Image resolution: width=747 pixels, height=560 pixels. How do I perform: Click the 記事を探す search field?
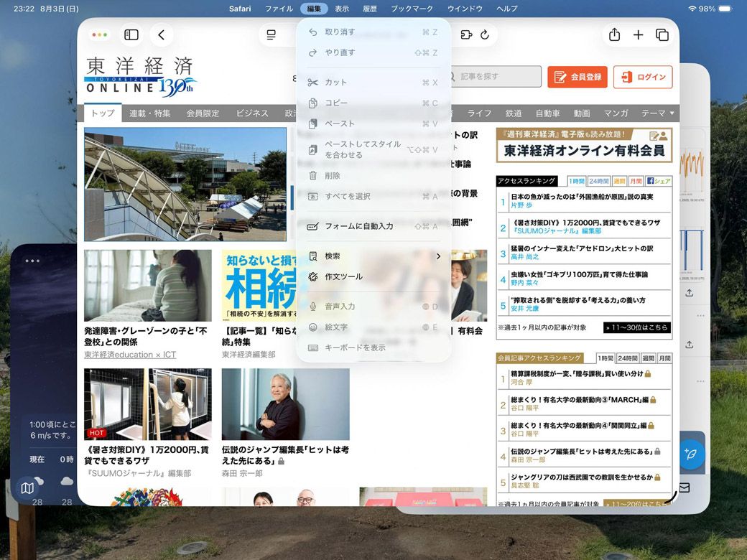tap(496, 77)
